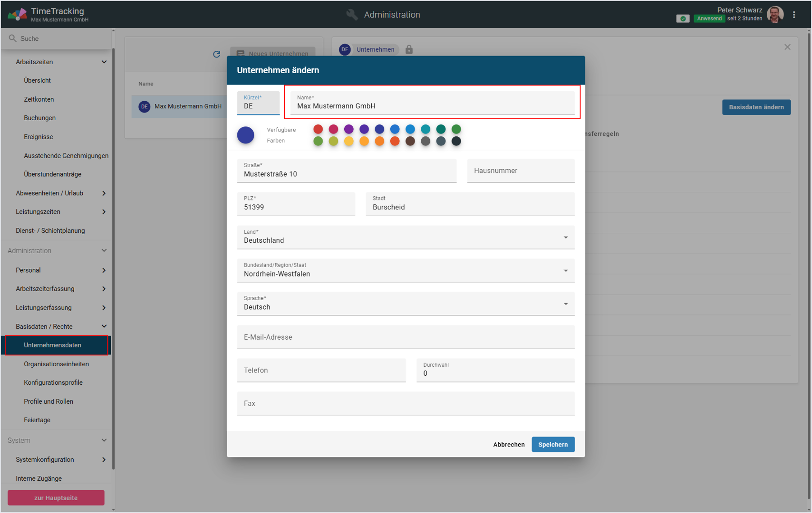Close the Unternehmen detail panel
The width and height of the screenshot is (812, 513).
coord(787,47)
